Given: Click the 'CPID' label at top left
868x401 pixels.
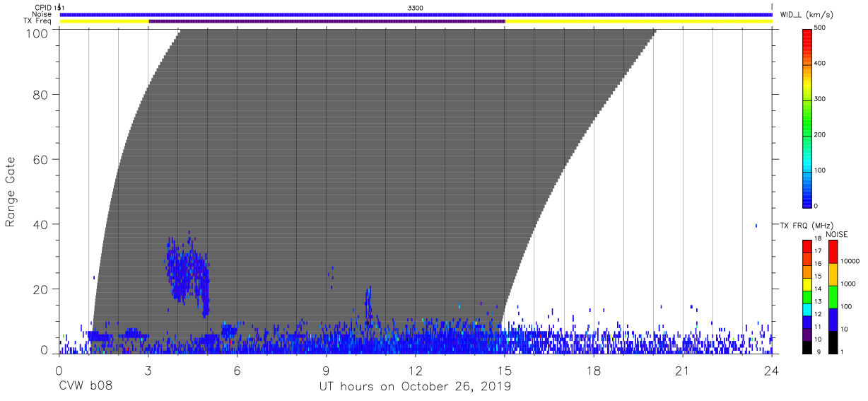Looking at the screenshot, I should (43, 8).
